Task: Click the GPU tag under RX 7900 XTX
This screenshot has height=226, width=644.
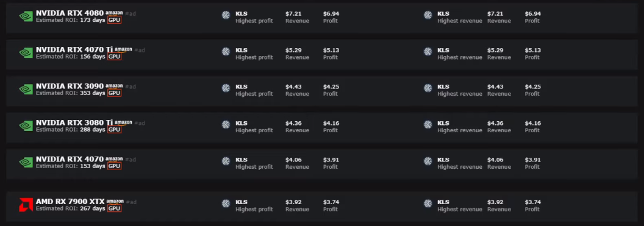Action: pyautogui.click(x=114, y=208)
